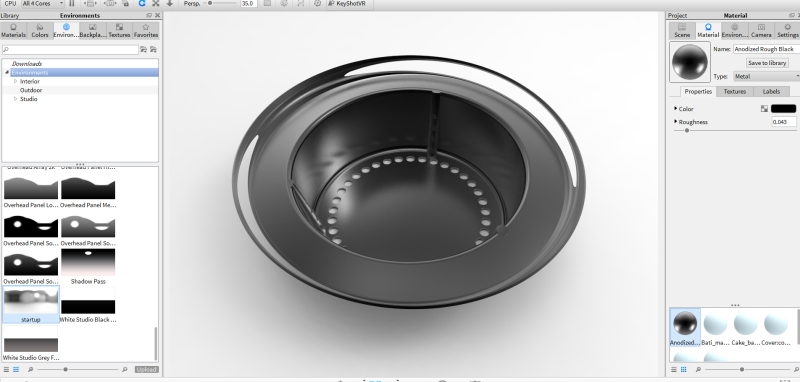Expand the Roughness property

[x=676, y=122]
